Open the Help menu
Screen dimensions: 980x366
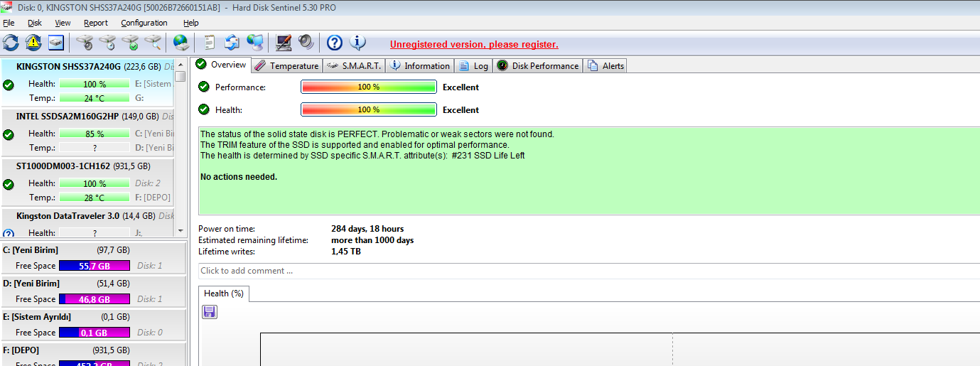(191, 23)
